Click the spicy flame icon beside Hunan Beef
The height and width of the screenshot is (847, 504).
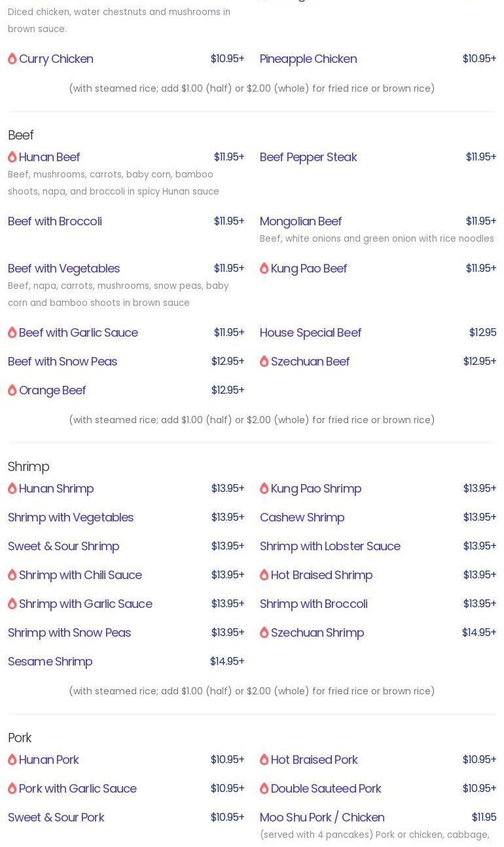click(x=12, y=157)
